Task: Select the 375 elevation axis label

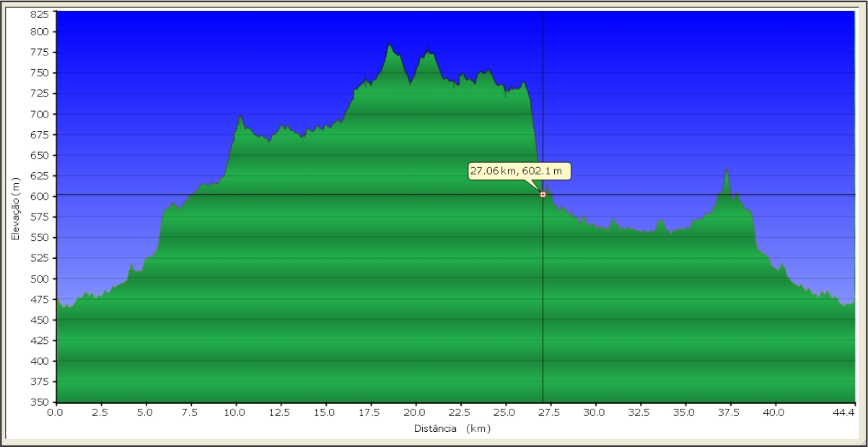Action: pos(40,381)
